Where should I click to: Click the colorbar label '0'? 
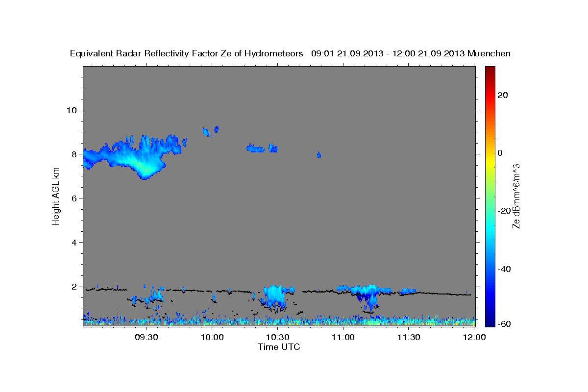500,153
